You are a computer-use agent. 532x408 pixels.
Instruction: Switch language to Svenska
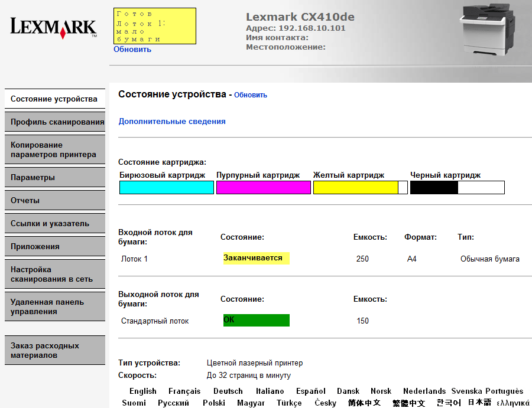pyautogui.click(x=466, y=391)
